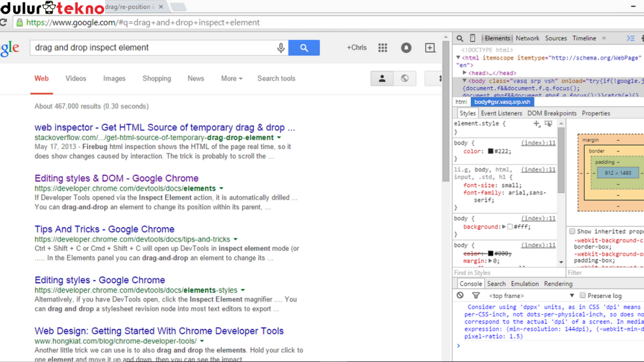Open Google notifications bell icon
This screenshot has height=362, width=644.
[x=406, y=48]
